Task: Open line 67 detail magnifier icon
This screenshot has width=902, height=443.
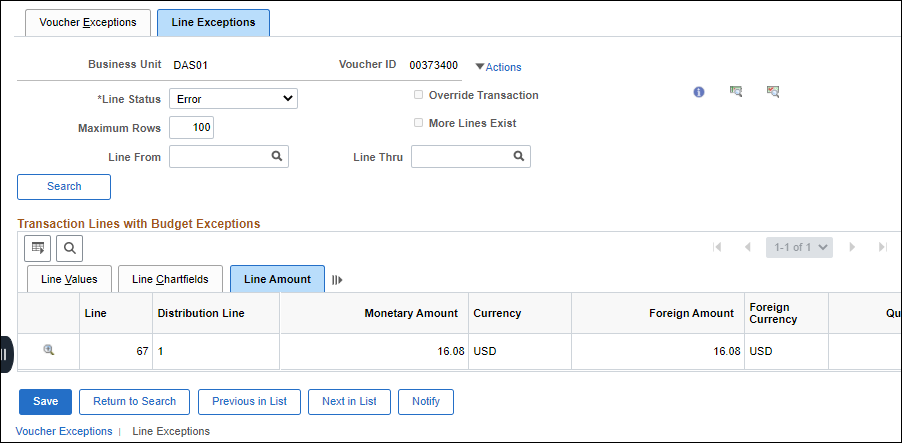Action: pos(48,350)
